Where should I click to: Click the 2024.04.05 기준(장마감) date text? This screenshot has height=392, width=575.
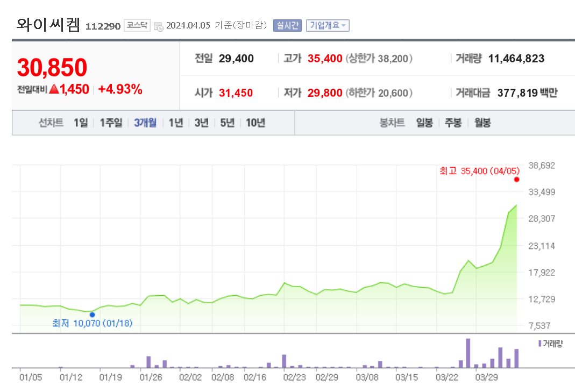(216, 25)
